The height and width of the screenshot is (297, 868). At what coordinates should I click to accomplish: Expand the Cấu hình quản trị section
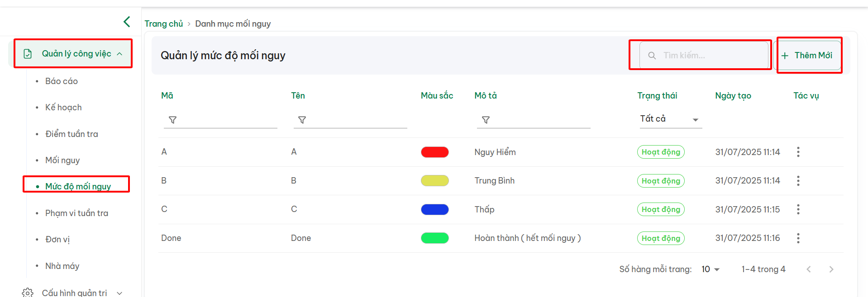(x=119, y=293)
